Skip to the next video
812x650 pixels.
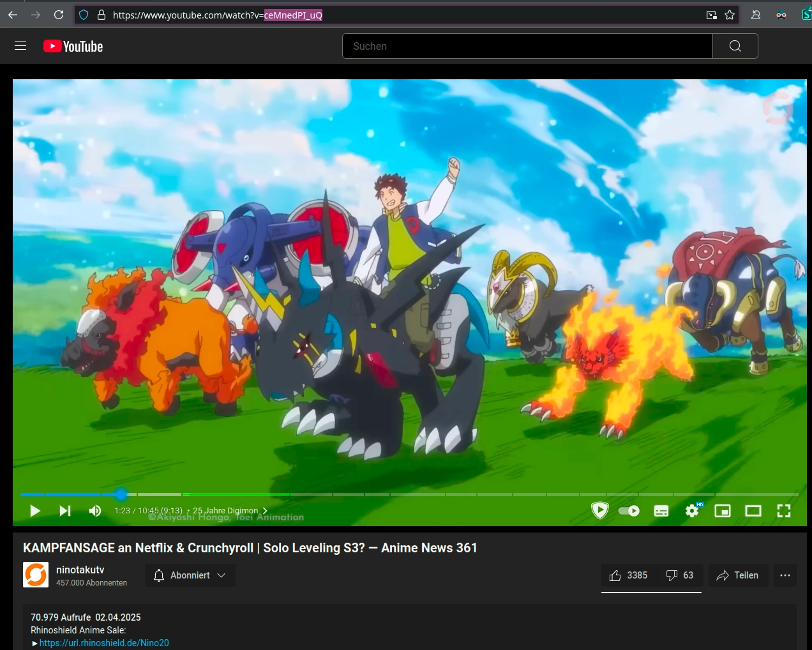65,511
